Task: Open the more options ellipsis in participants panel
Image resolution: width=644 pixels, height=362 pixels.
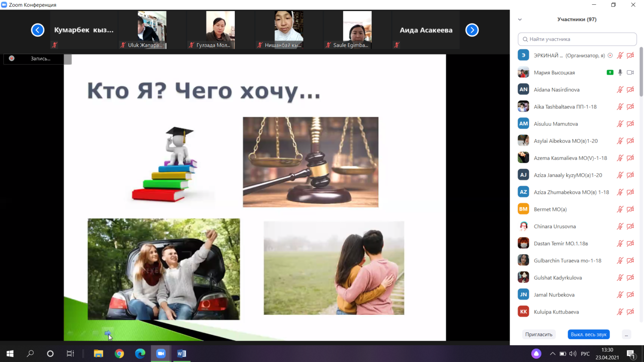Action: point(626,335)
